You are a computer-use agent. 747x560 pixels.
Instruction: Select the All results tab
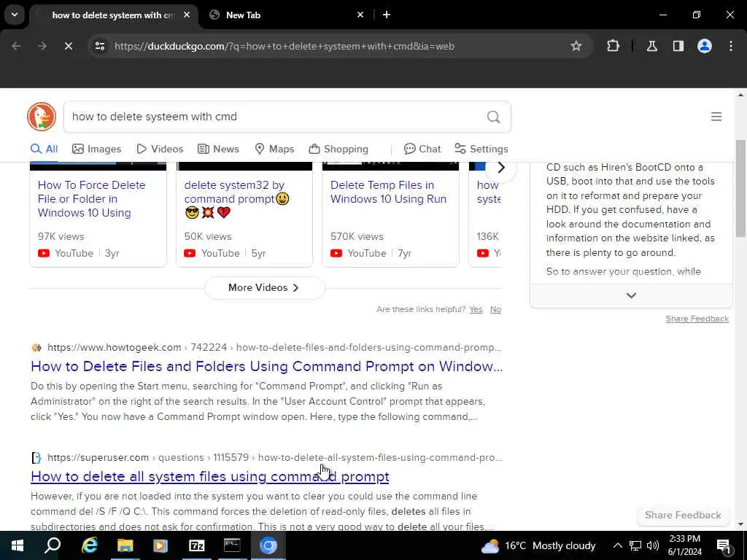pyautogui.click(x=44, y=149)
